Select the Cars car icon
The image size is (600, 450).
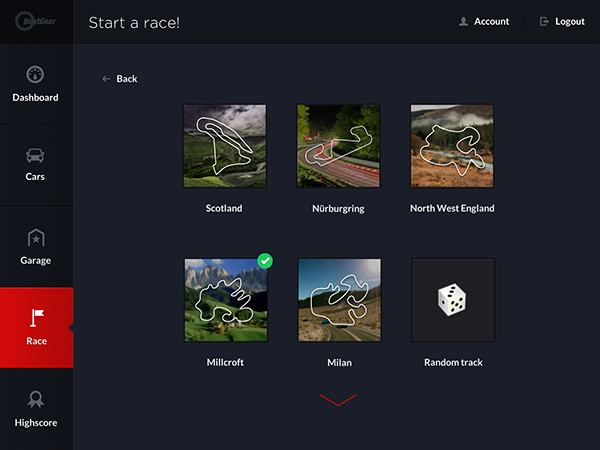pos(35,155)
